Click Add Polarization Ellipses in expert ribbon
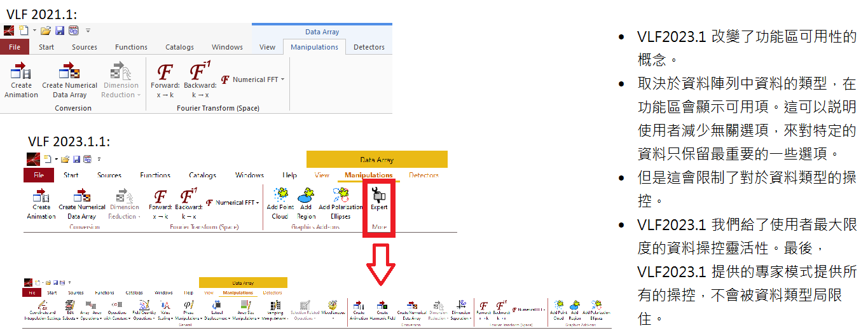868x335 pixels. [596, 311]
